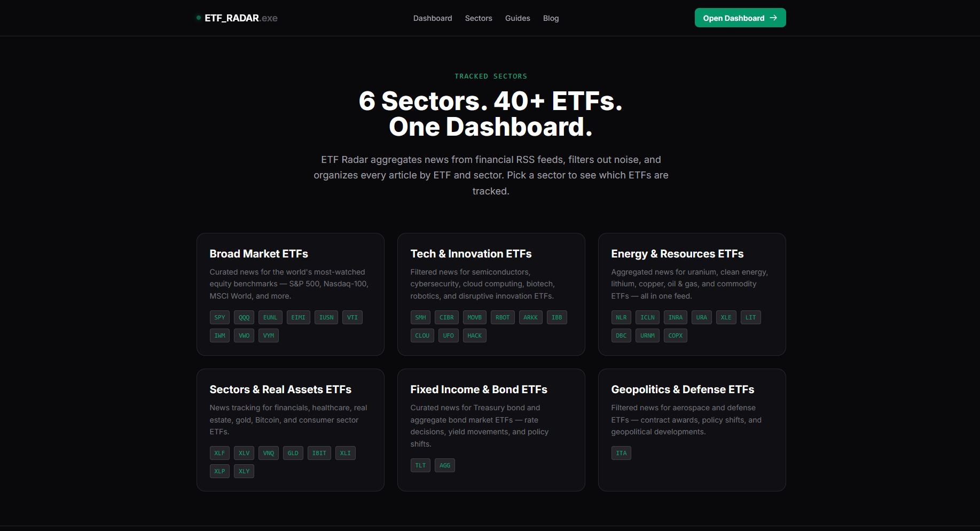Viewport: 980px width, 531px height.
Task: Click the UFO ticker tag
Action: (x=449, y=335)
